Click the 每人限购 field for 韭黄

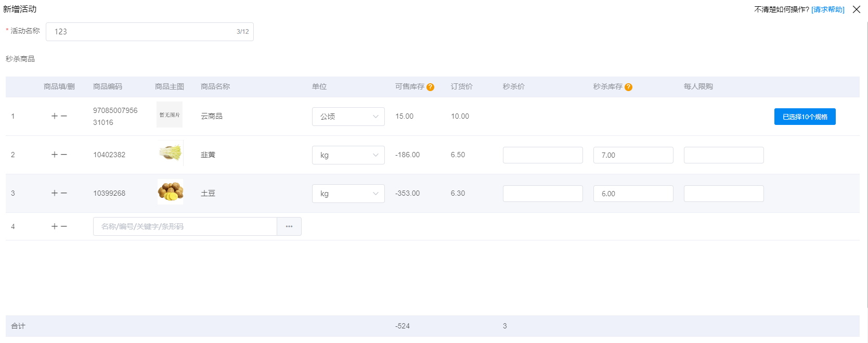(x=723, y=155)
